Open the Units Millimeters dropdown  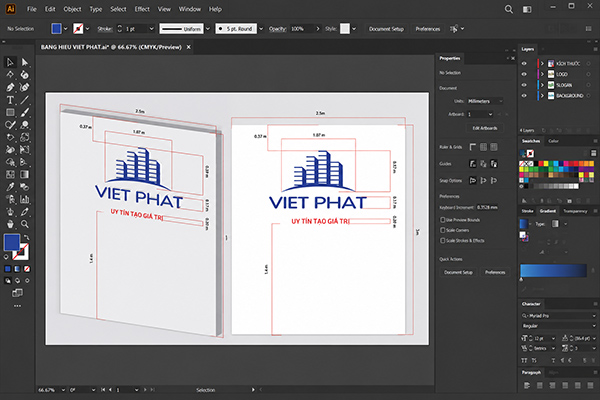pos(485,101)
